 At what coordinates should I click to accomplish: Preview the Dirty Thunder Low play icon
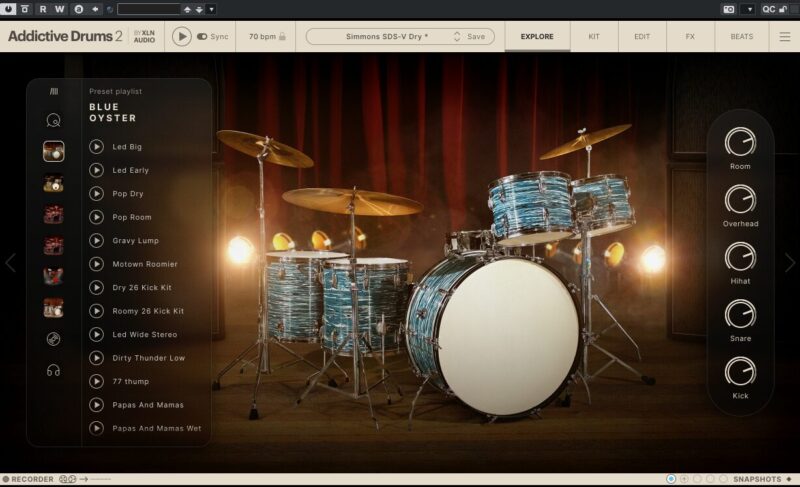click(96, 358)
